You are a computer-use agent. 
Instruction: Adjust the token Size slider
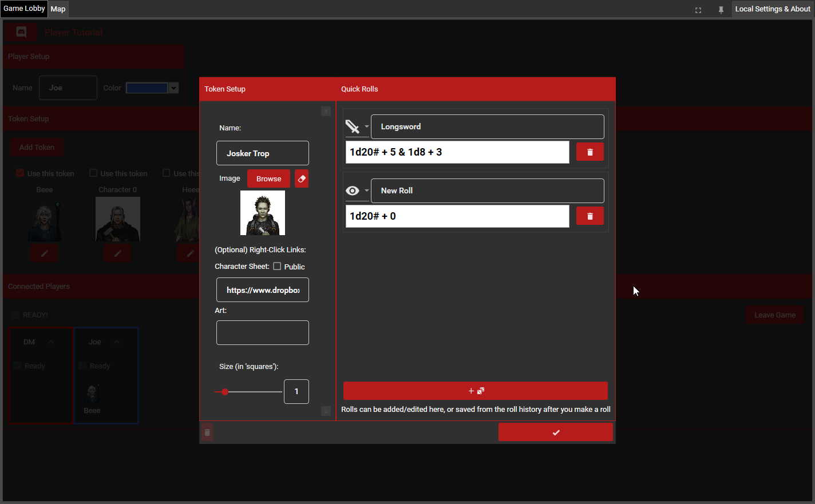click(248, 392)
